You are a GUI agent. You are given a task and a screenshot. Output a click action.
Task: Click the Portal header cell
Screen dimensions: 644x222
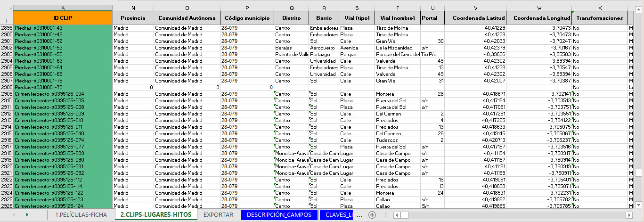pos(432,18)
